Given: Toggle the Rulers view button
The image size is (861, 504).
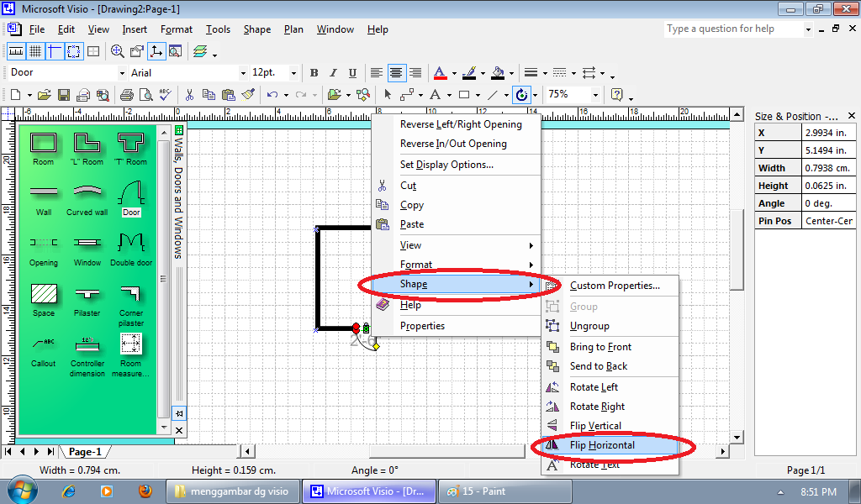Looking at the screenshot, I should tap(16, 51).
